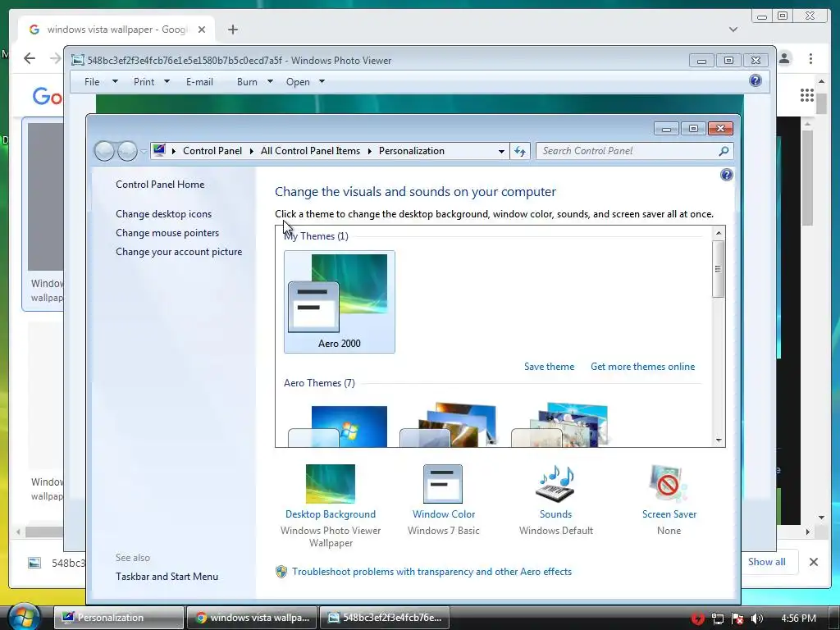Switch to Personalization taskbar button
This screenshot has width=840, height=630.
[x=118, y=617]
